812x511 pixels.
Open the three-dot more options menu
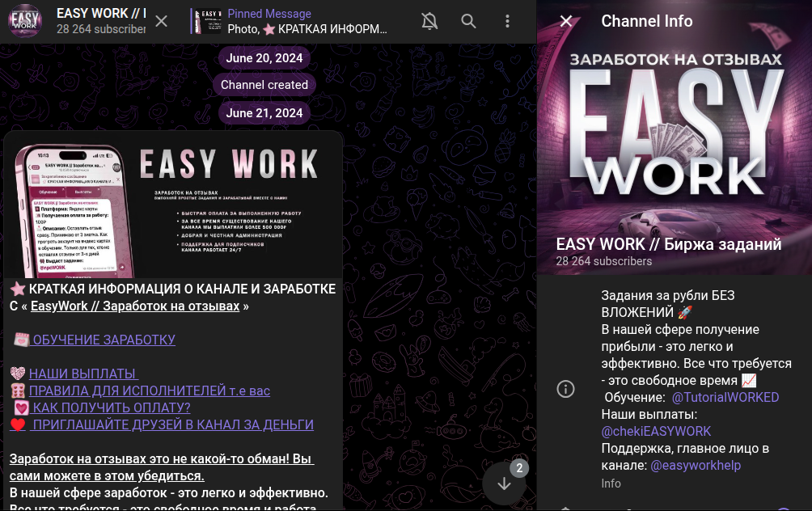tap(507, 21)
